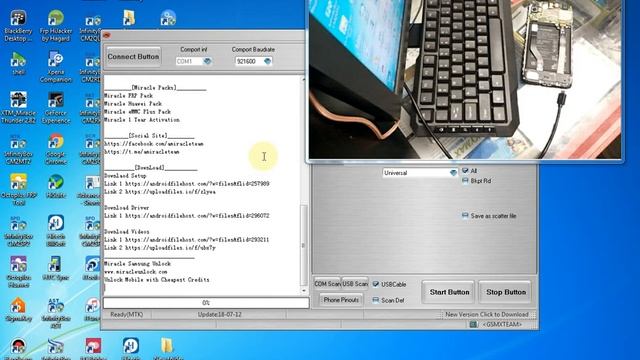Click Unlock Mobile with Cheapest Credits line
This screenshot has width=640, height=360.
[x=157, y=280]
